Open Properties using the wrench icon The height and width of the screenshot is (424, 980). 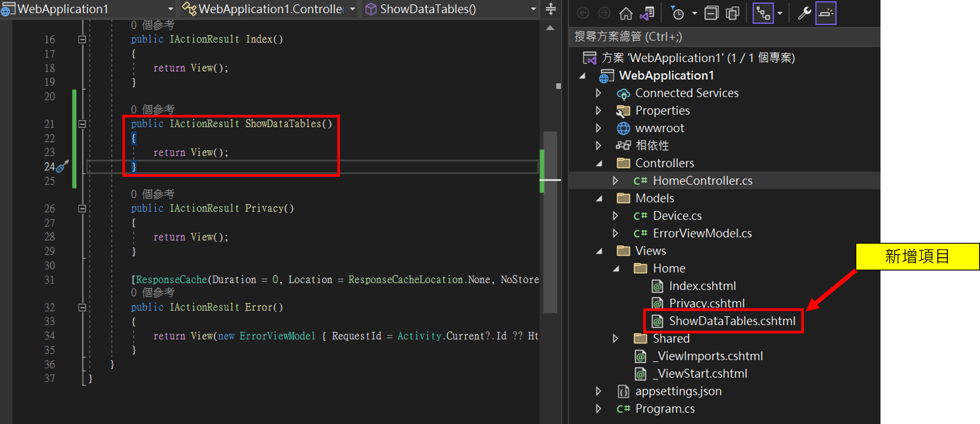pos(804,14)
